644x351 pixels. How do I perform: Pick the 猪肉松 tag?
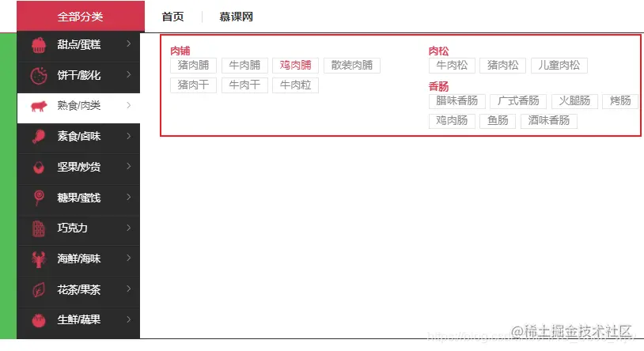[502, 66]
